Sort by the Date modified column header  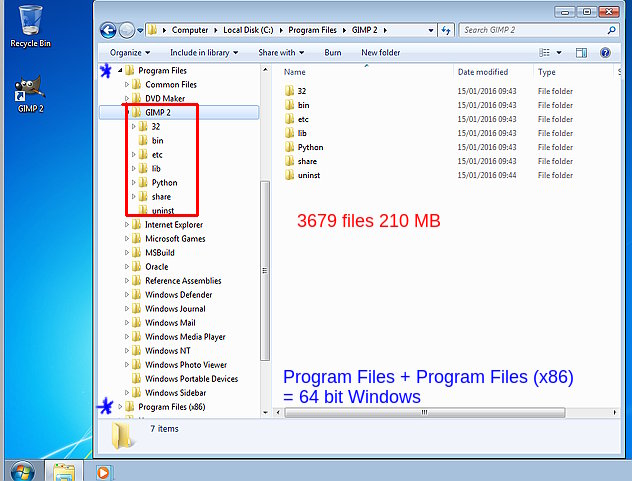482,72
